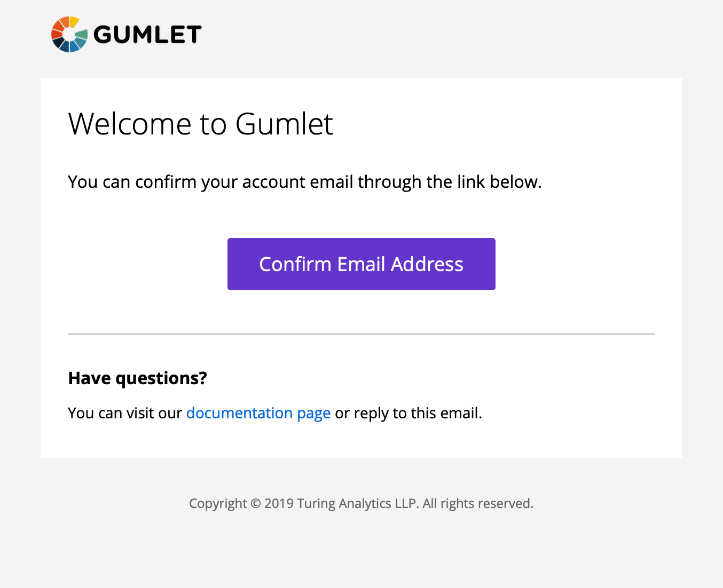The width and height of the screenshot is (723, 588).
Task: Click the year 2019 in the footer
Action: (x=279, y=504)
